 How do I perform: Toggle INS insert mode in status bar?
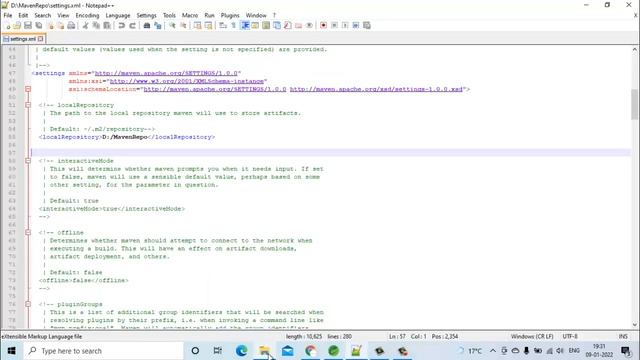point(623,336)
